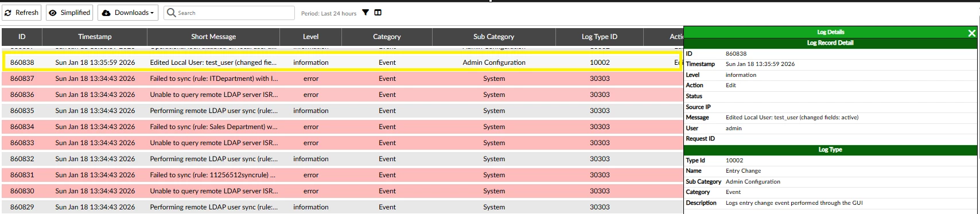Click 'Failed to sync (rule: Sales Department)' message

click(213, 127)
